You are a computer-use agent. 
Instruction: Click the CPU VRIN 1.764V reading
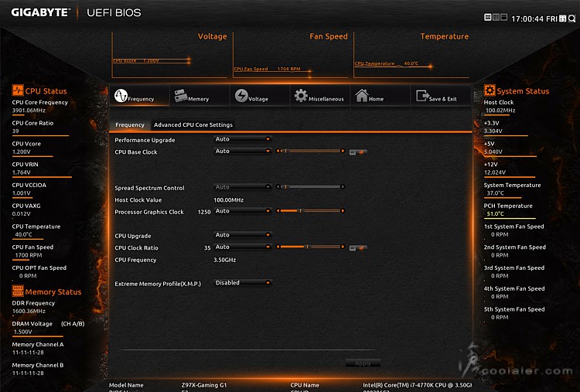click(x=22, y=172)
